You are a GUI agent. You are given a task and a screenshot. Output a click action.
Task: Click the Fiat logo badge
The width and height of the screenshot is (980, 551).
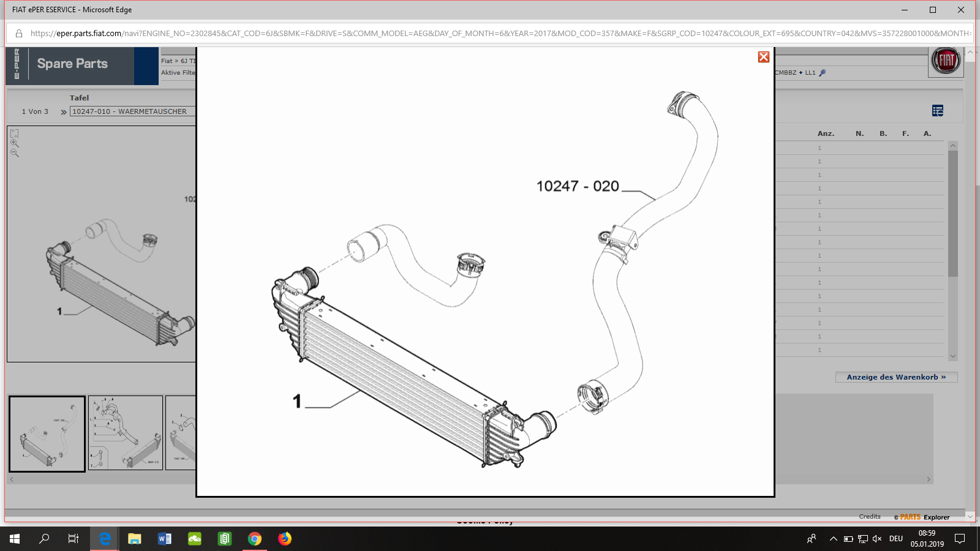click(946, 61)
